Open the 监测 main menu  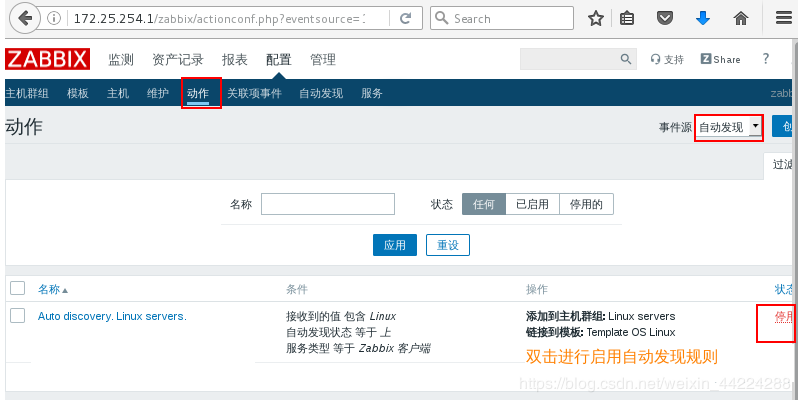click(x=121, y=60)
